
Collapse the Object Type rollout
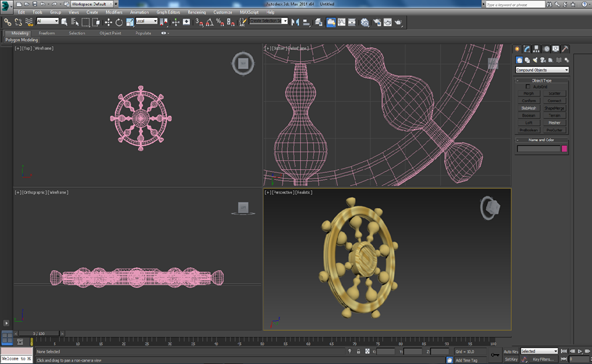pyautogui.click(x=542, y=80)
